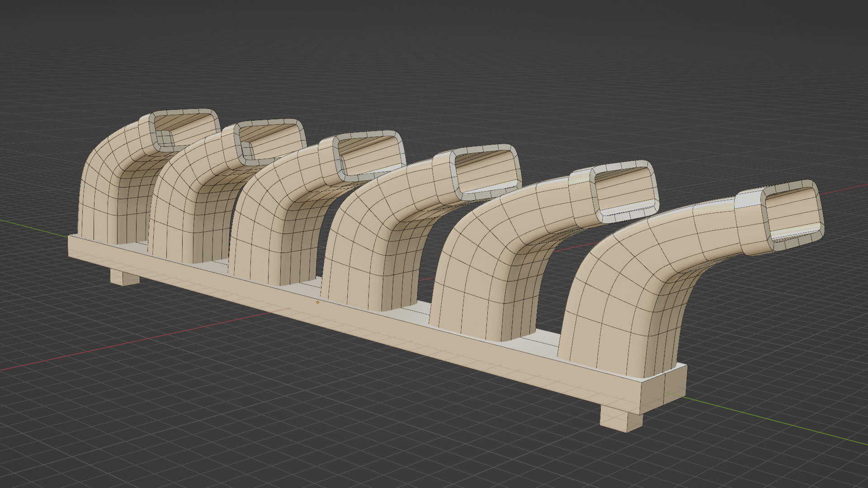Click the support foot block below the rail's right end
868x488 pixels.
[621, 418]
